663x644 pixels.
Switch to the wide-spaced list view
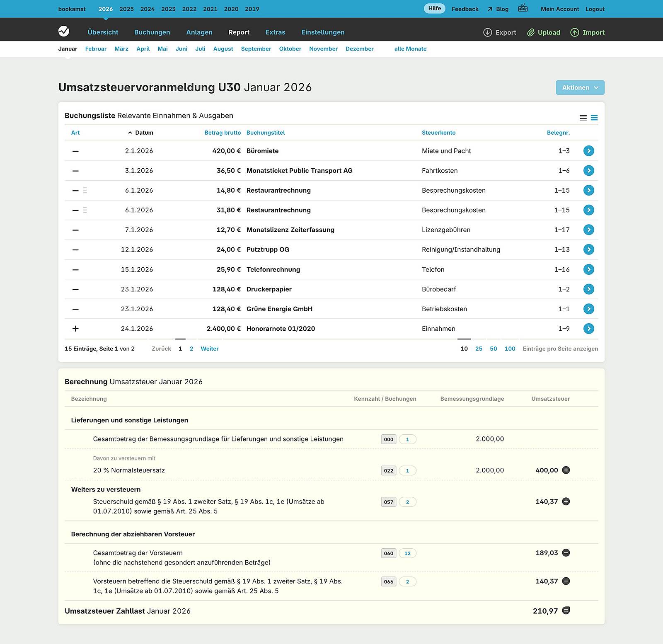[x=594, y=118]
